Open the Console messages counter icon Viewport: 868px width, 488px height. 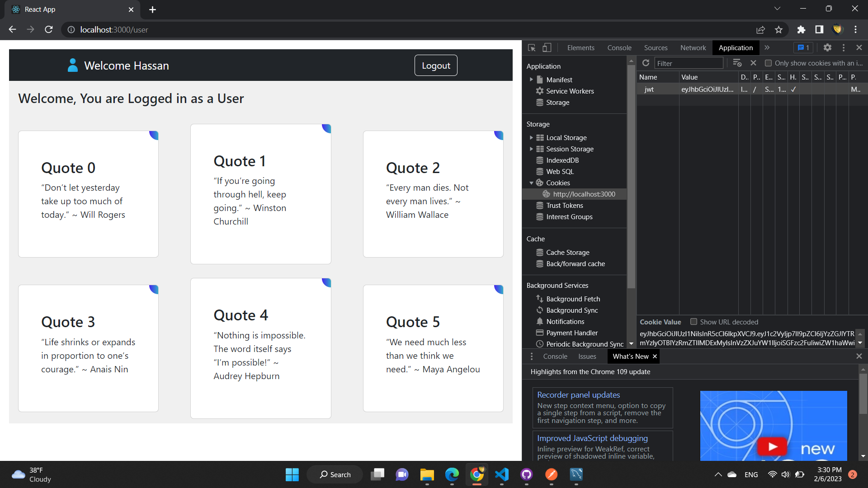(x=803, y=47)
